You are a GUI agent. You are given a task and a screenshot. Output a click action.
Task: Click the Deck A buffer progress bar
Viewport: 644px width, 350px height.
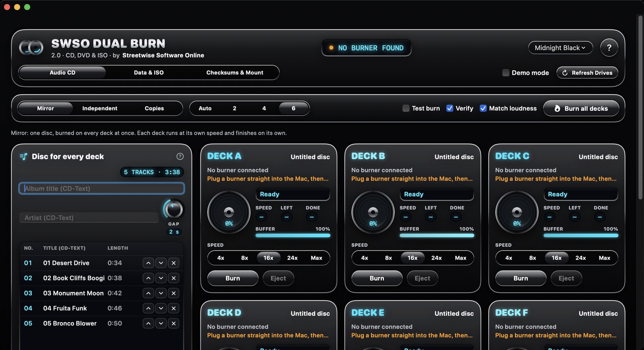click(x=293, y=236)
